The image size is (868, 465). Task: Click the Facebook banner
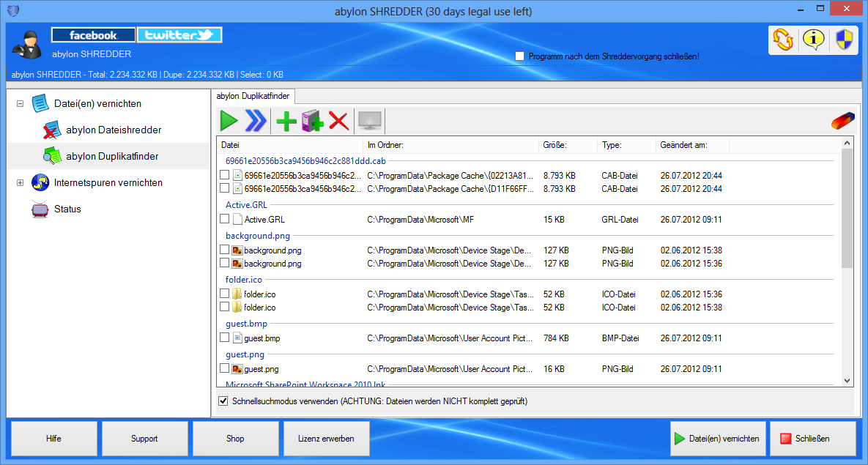(93, 35)
